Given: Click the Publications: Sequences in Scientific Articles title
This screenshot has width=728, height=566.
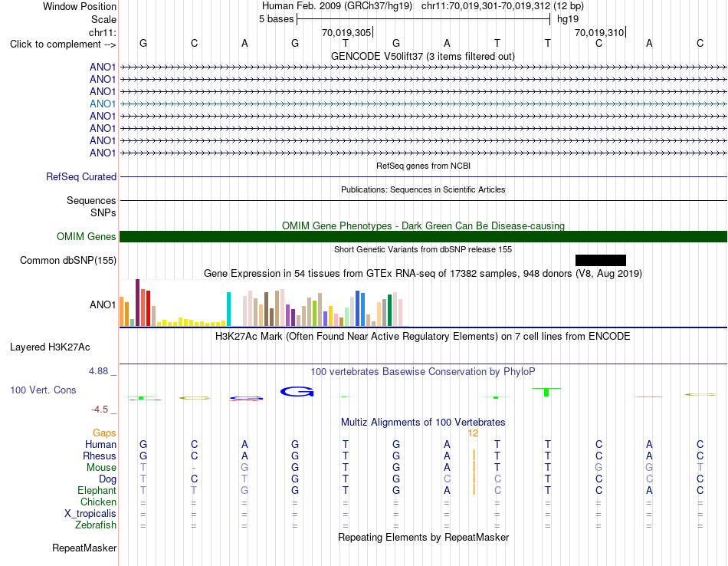Looking at the screenshot, I should (x=423, y=189).
